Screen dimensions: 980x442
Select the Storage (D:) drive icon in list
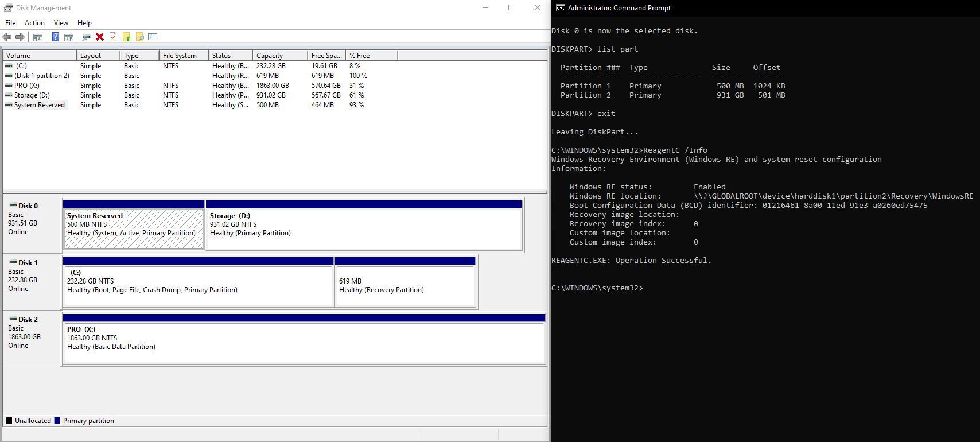click(x=9, y=95)
